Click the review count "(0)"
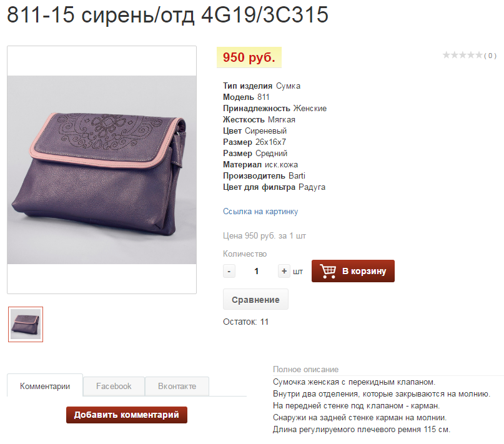Screen dimensions: 504x444 (490, 56)
